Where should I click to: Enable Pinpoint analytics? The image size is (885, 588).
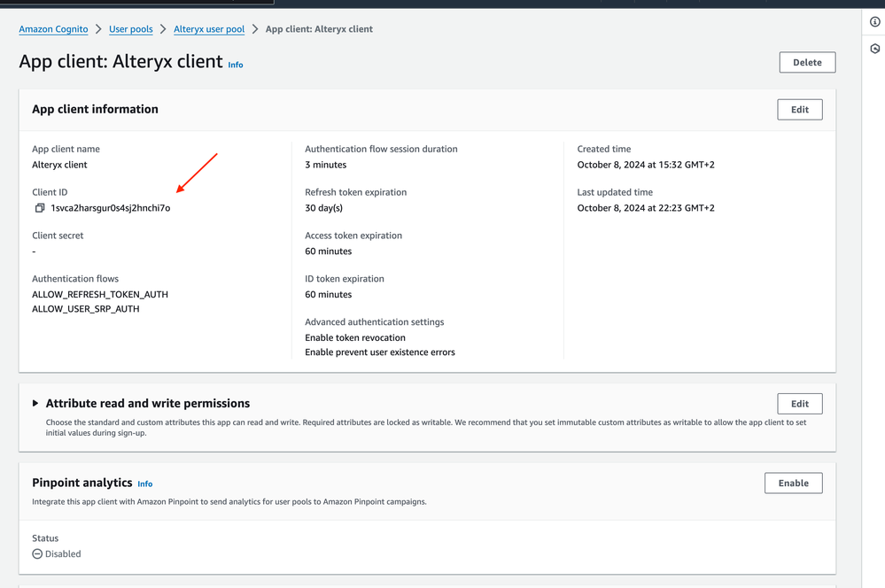[x=793, y=484]
